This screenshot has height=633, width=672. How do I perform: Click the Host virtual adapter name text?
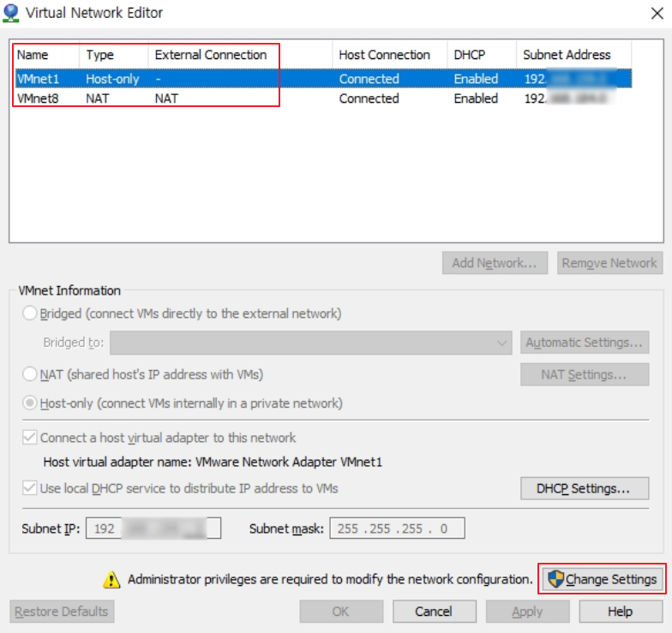[x=213, y=462]
